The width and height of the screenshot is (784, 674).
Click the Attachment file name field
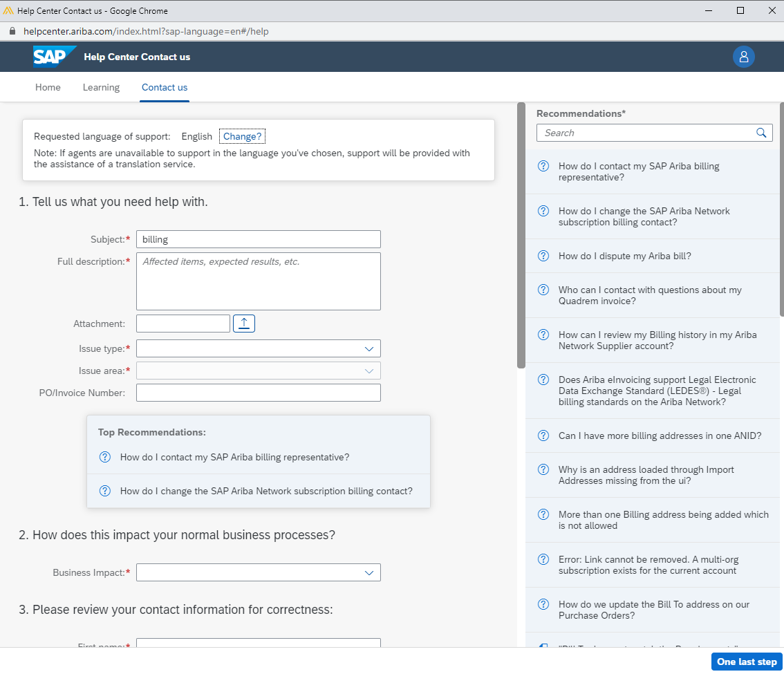click(183, 324)
